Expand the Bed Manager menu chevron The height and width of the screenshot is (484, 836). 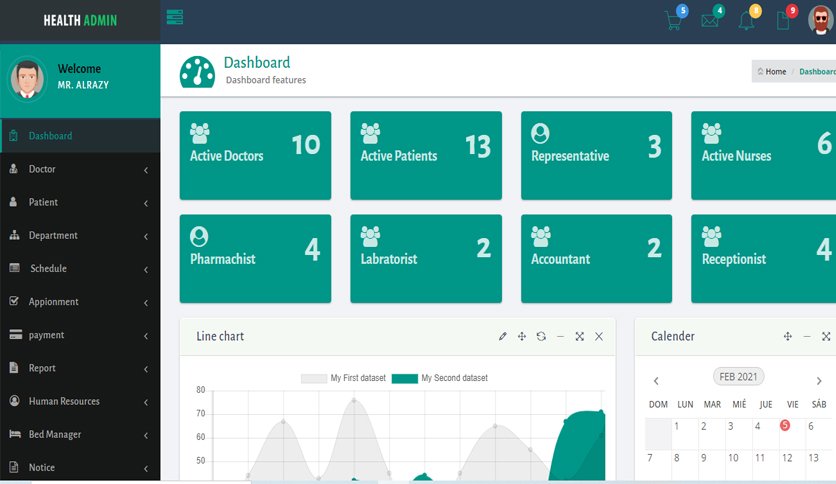(146, 435)
